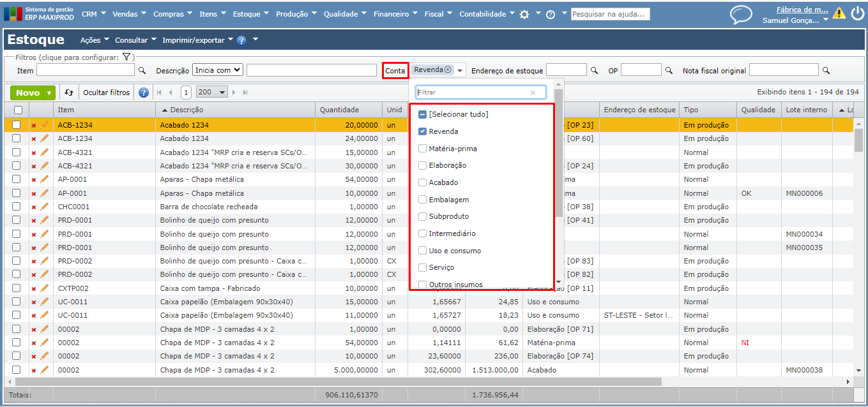Toggle the Selecionar tudo checkbox
This screenshot has height=407, width=868.
coord(422,115)
